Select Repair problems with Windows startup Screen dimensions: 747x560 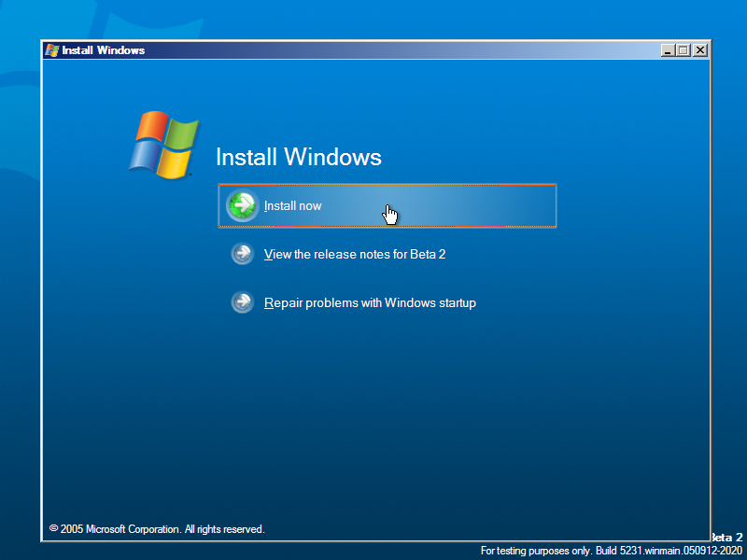pyautogui.click(x=370, y=302)
